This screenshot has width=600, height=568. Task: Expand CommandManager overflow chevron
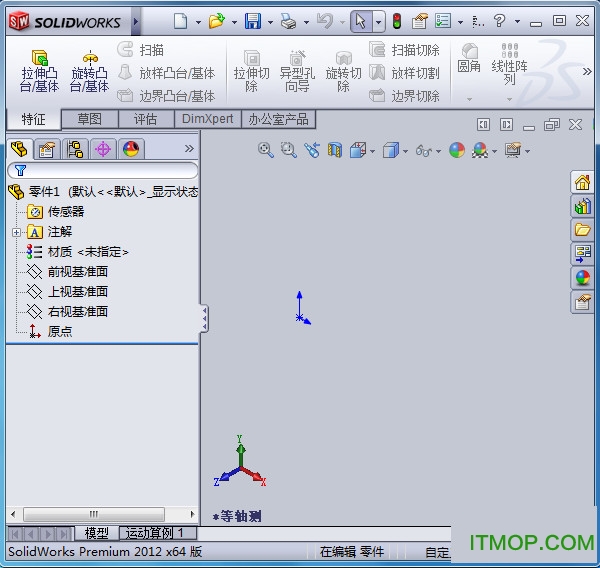587,71
